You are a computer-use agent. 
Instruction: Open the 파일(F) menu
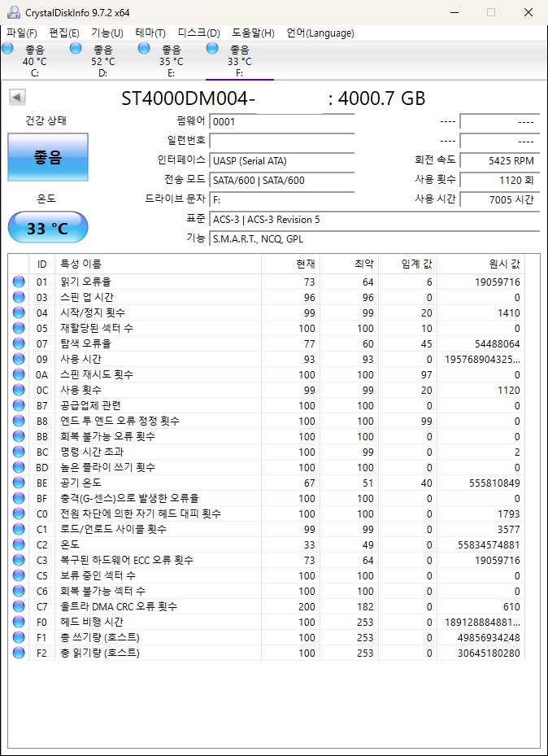pyautogui.click(x=22, y=33)
